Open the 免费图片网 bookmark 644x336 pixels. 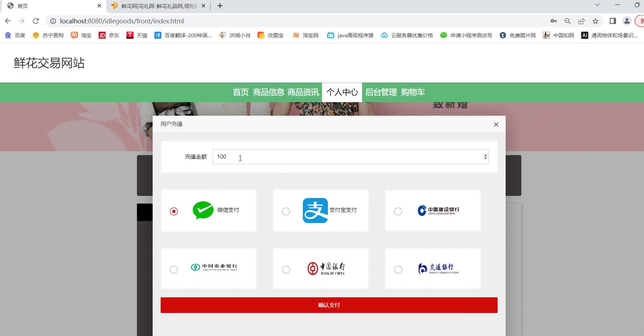click(517, 35)
